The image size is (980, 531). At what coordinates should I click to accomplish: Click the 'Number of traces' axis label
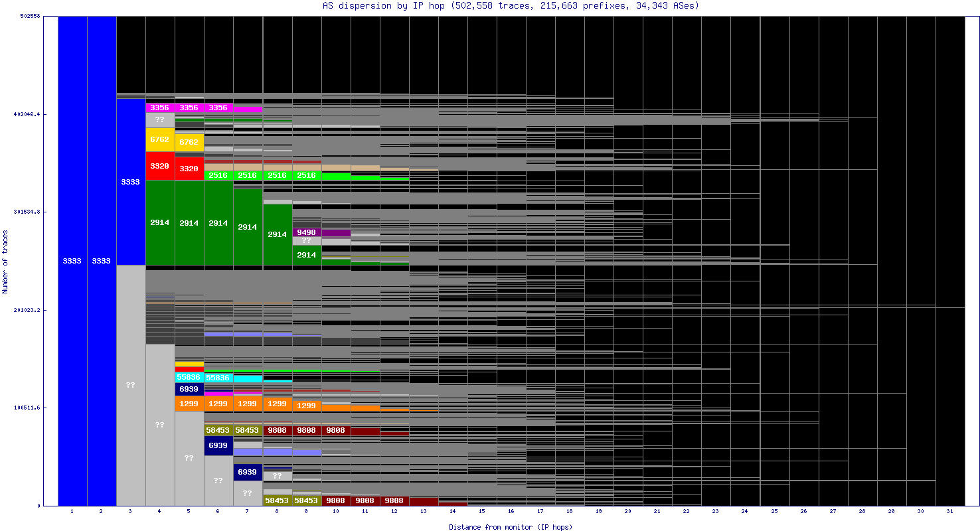[5, 262]
